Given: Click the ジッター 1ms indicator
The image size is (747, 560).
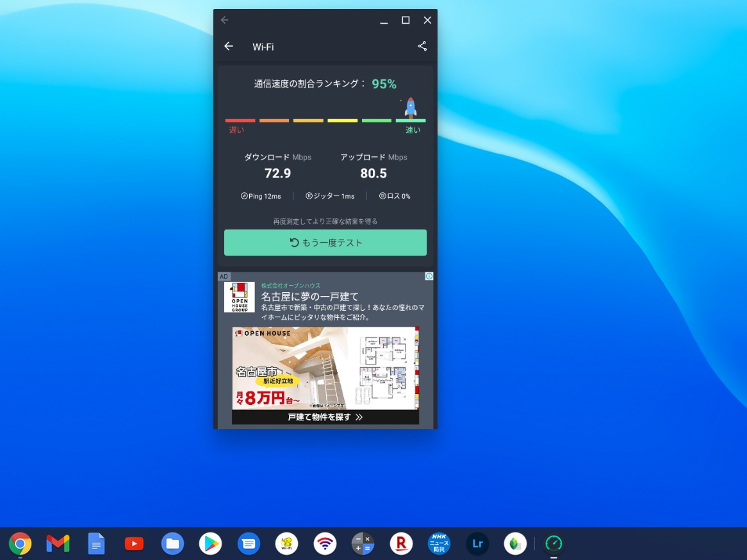Looking at the screenshot, I should (330, 196).
